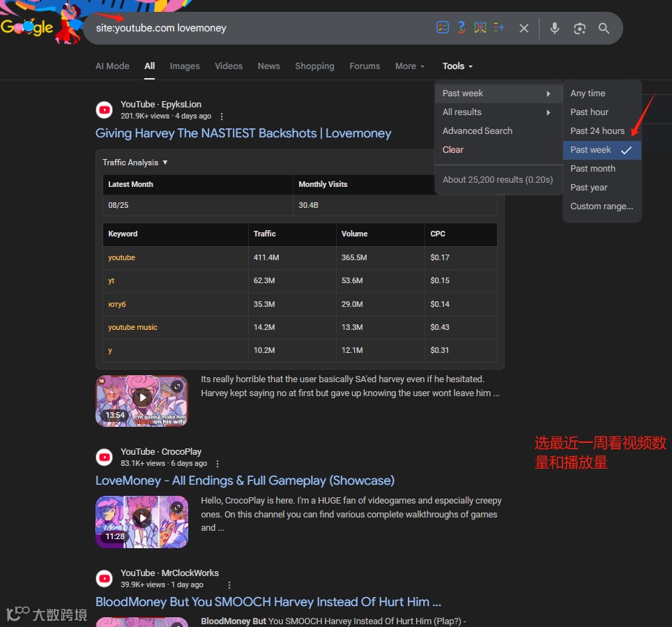Select Past 24 hours time filter
This screenshot has width=672, height=627.
[x=602, y=131]
